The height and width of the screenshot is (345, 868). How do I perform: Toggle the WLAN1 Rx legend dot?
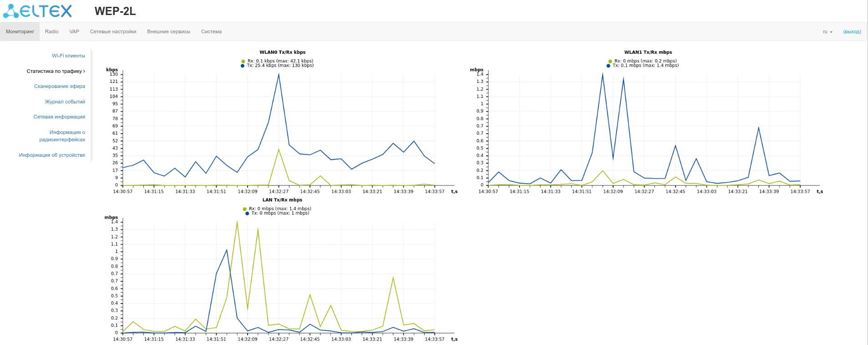[x=610, y=61]
